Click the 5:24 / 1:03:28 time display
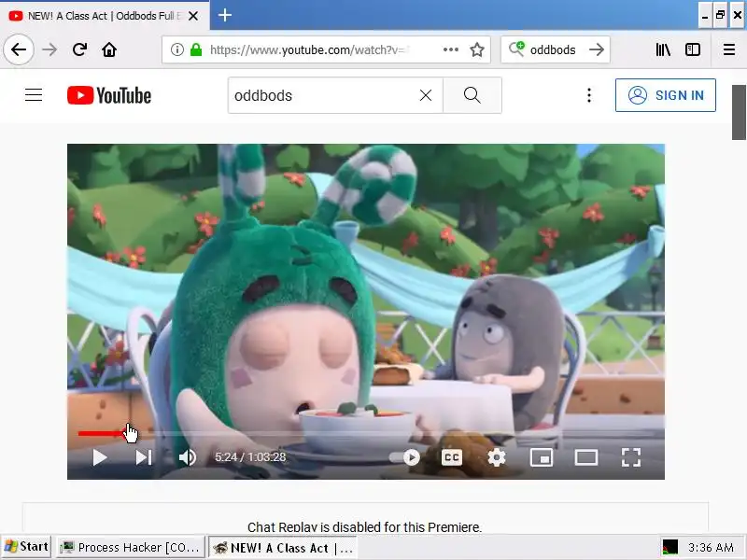 tap(250, 457)
